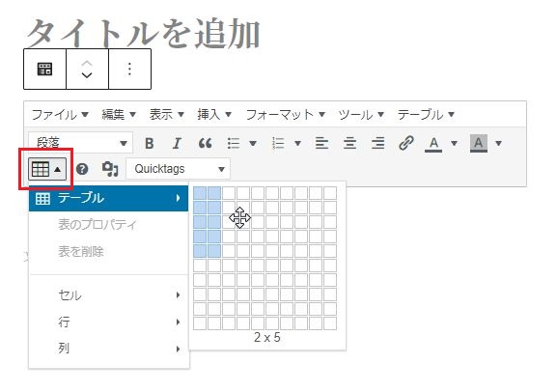This screenshot has height=392, width=557.
Task: Pick the 2 x 5 grid cell
Action: click(x=214, y=251)
